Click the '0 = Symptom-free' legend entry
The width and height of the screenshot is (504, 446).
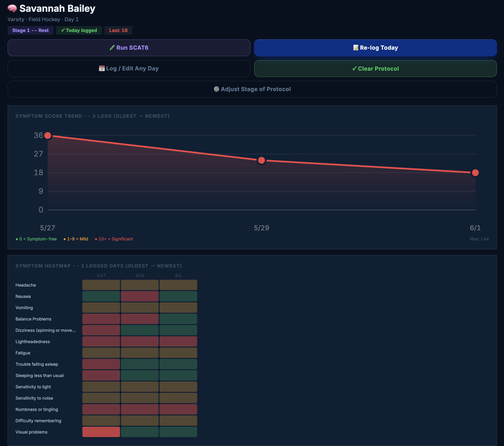[36, 239]
